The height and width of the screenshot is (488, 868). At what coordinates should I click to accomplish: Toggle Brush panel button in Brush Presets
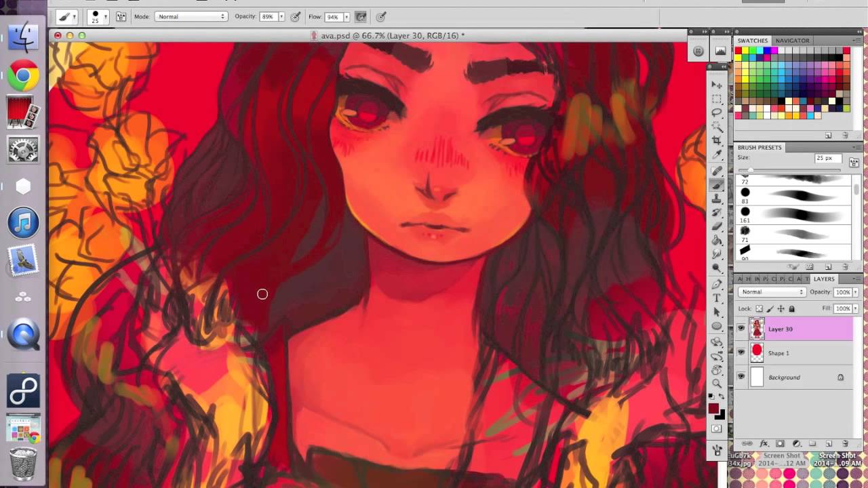pos(854,162)
